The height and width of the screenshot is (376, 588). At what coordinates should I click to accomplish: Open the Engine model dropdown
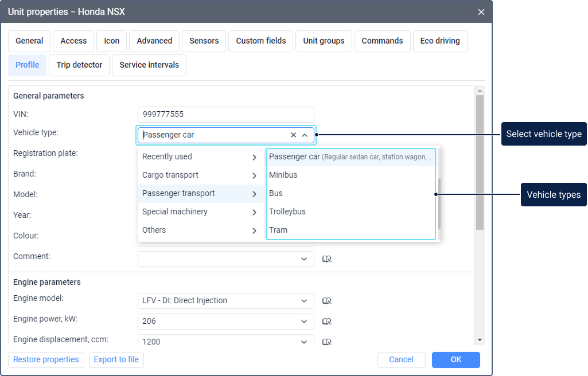pos(304,301)
